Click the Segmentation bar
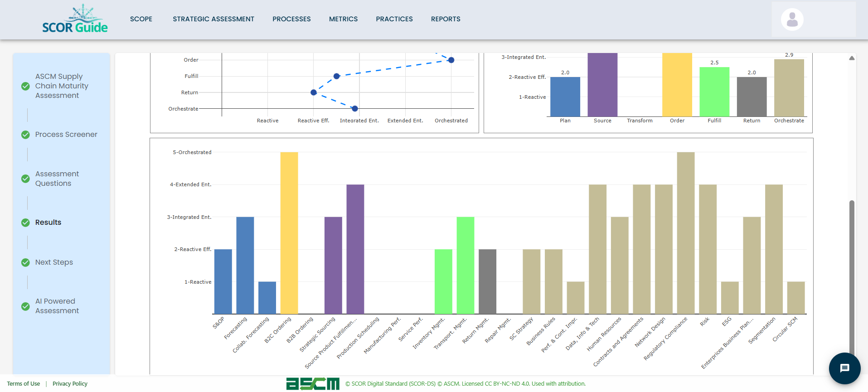The image size is (868, 392). click(x=774, y=249)
